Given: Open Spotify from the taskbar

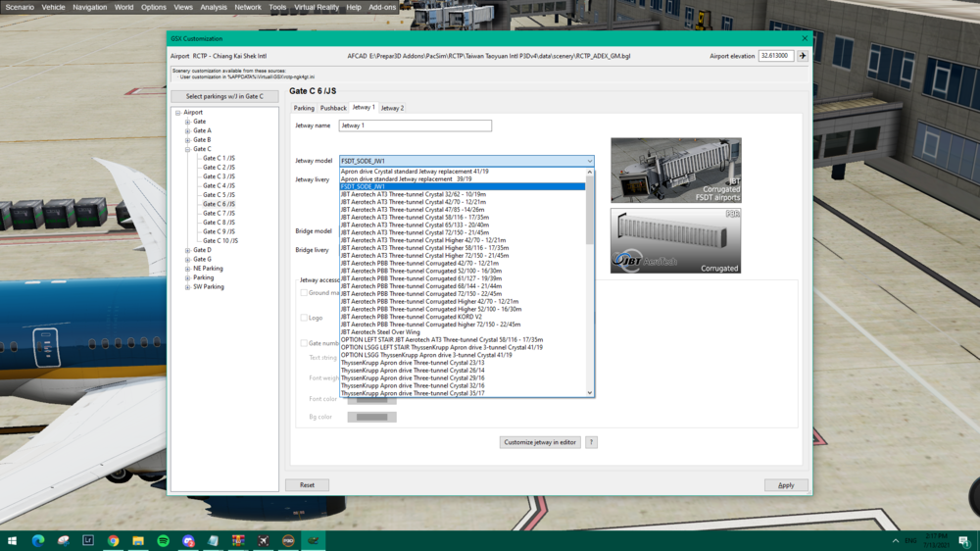Looking at the screenshot, I should point(163,540).
